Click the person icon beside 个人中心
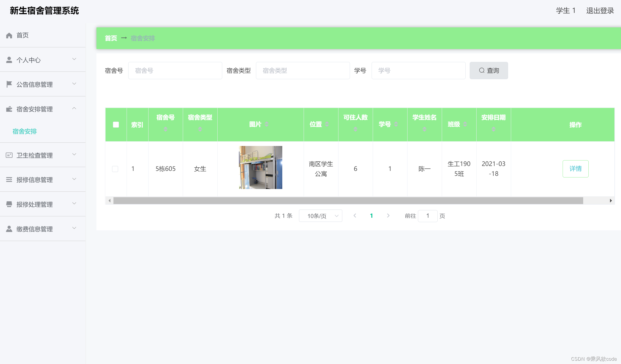621x364 pixels. (9, 60)
